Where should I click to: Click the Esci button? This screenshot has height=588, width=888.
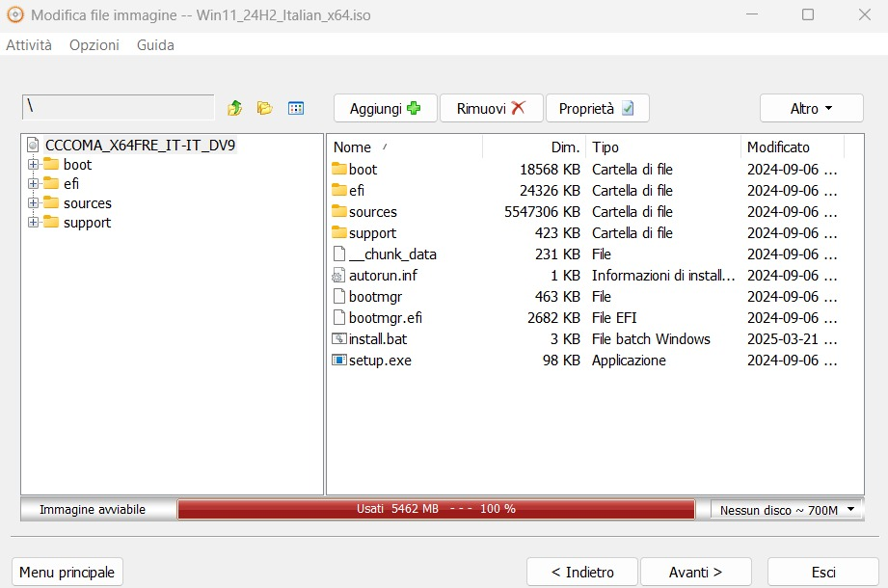tap(822, 573)
